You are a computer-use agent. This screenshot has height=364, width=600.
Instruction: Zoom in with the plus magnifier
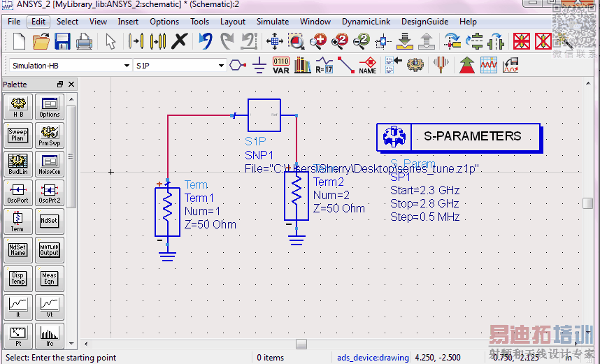318,41
